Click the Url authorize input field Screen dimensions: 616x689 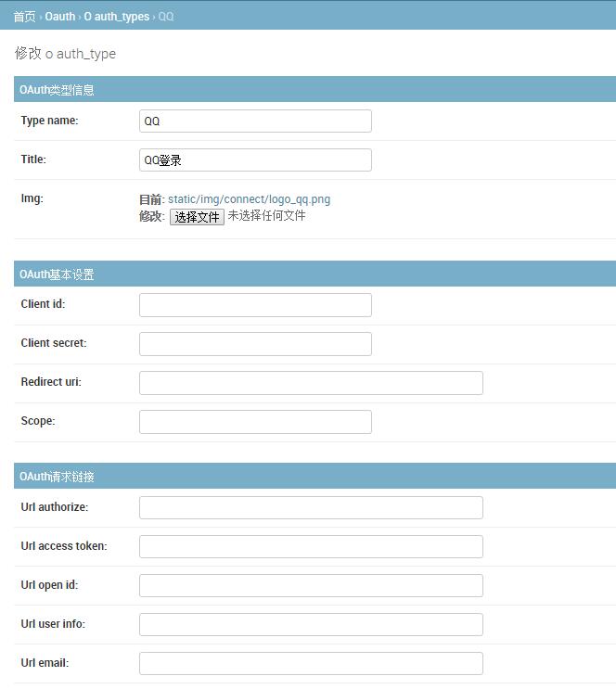[311, 507]
